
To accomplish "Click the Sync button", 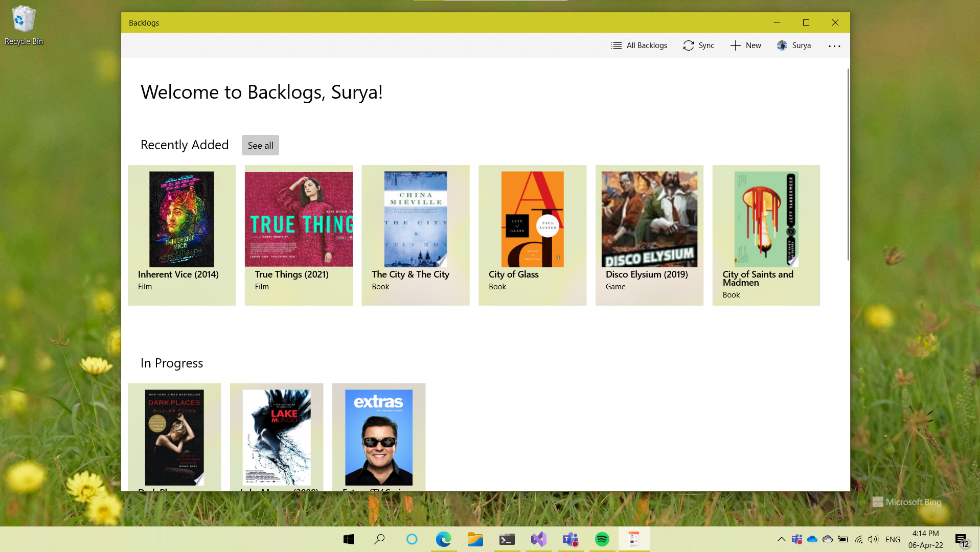I will tap(699, 45).
